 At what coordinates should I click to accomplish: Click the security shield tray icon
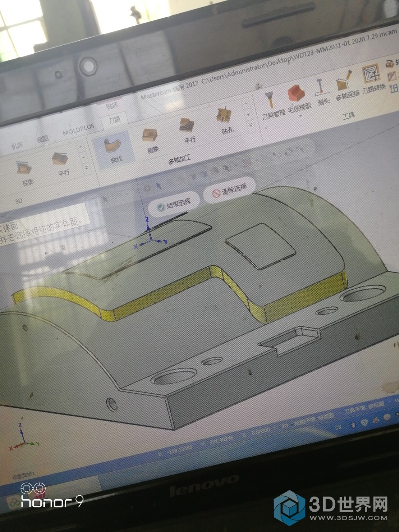point(365,422)
